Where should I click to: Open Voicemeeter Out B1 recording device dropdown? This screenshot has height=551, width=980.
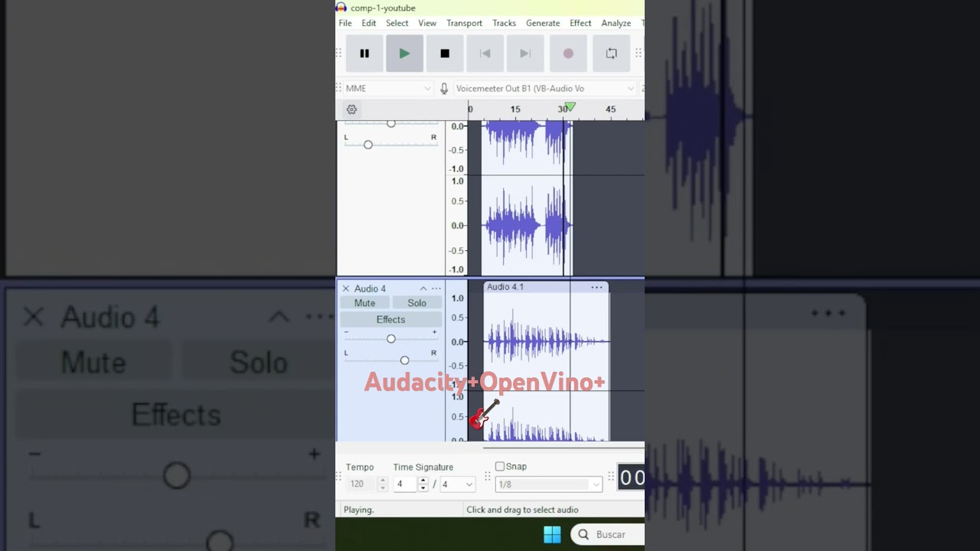tap(544, 89)
